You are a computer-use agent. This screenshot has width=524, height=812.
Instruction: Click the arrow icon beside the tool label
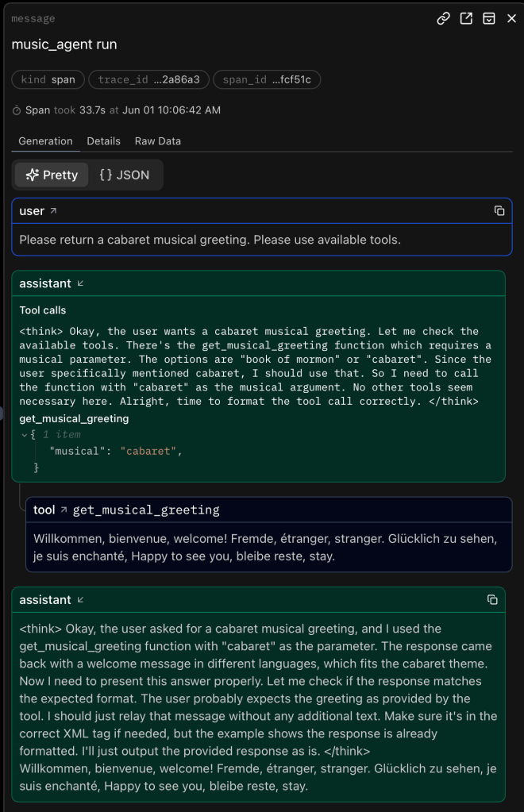pos(64,510)
